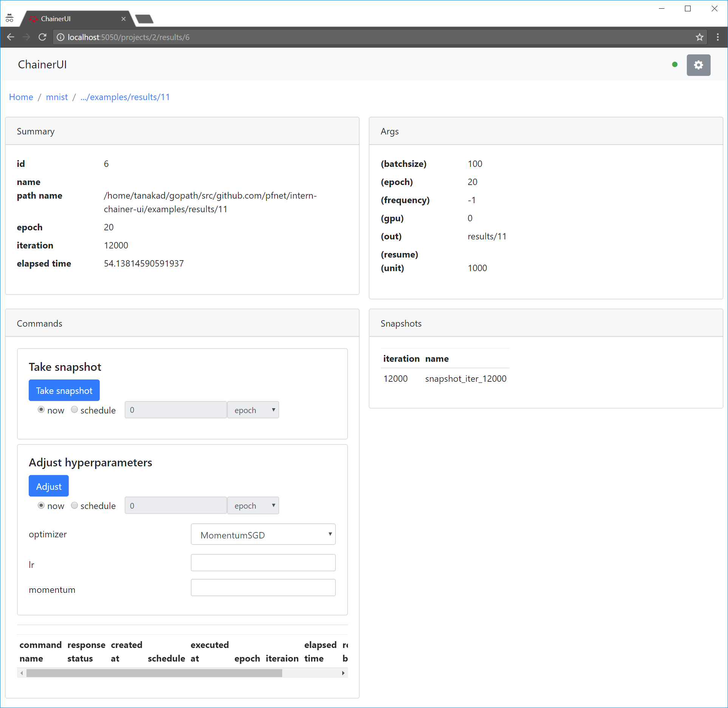Click the Take snapshot button
This screenshot has width=728, height=708.
[x=64, y=390]
